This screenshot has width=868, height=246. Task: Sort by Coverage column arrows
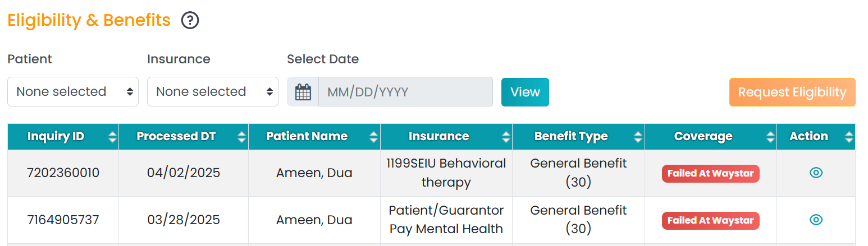pos(770,137)
